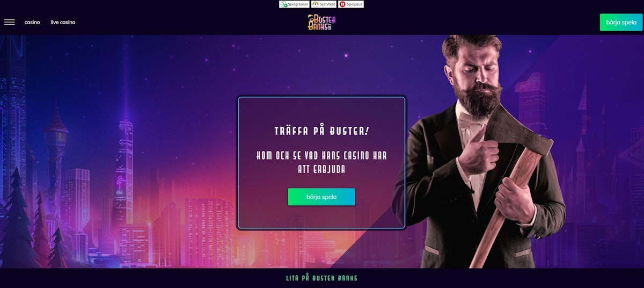
Task: Open the Spelgränser badge label
Action: [298, 4]
